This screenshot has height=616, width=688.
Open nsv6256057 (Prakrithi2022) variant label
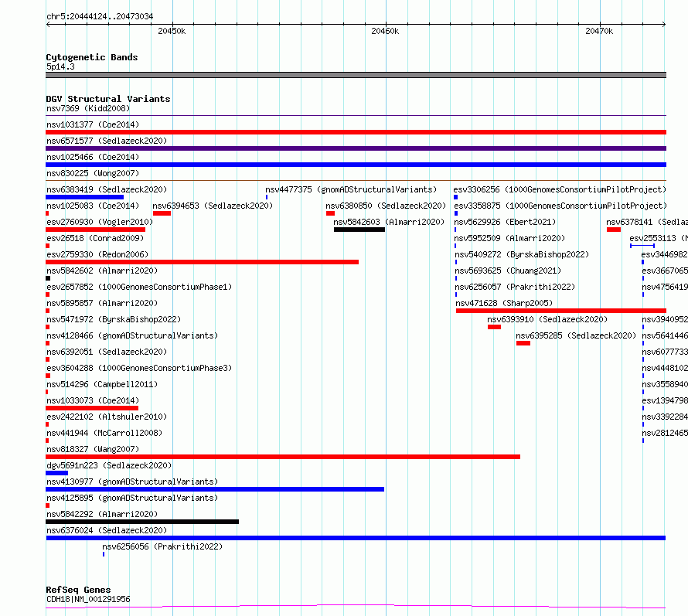tap(515, 287)
